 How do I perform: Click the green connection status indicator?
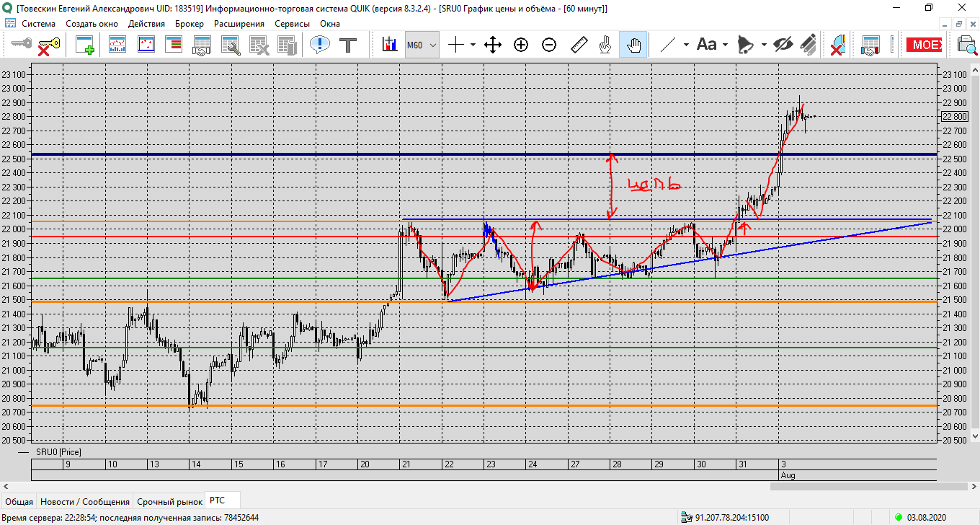pyautogui.click(x=898, y=517)
